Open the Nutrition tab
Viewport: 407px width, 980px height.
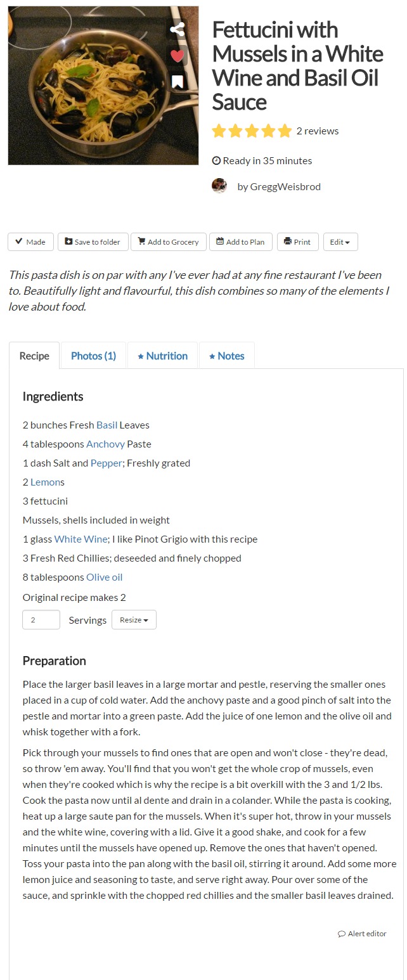[x=162, y=356]
